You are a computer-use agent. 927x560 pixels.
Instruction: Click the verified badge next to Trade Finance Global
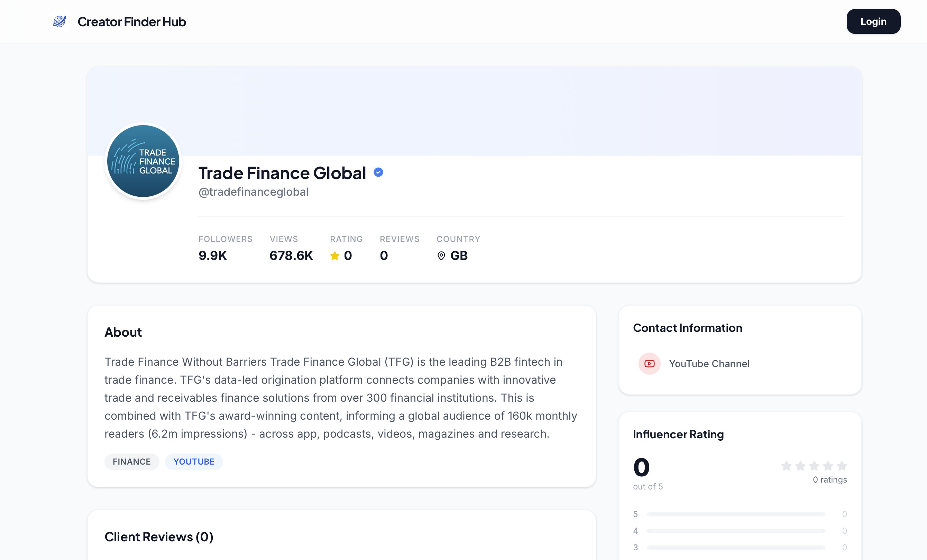378,172
